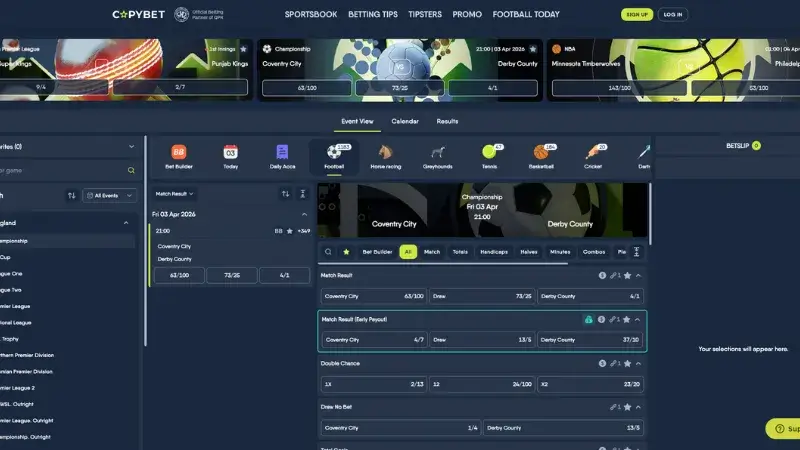Select the Horse racing icon
The height and width of the screenshot is (450, 800).
point(385,156)
